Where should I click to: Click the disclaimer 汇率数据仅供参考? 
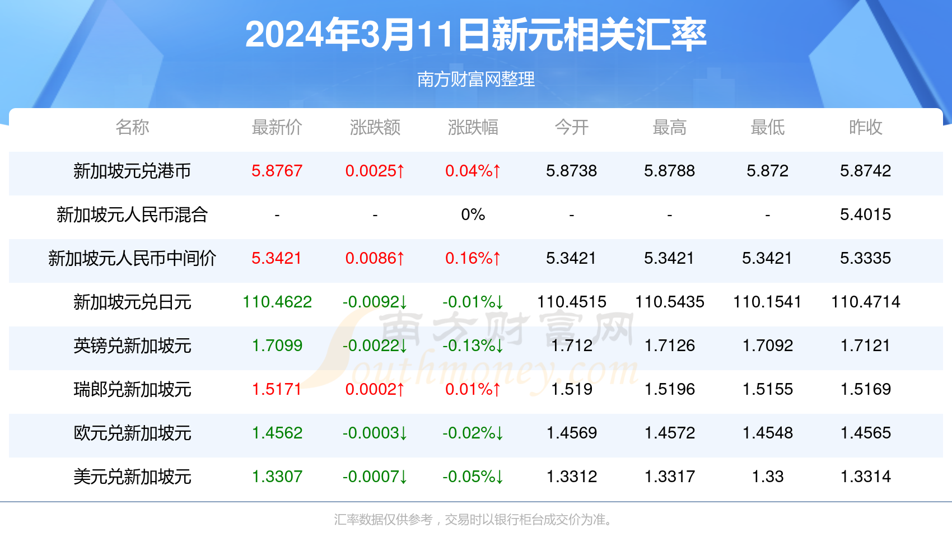click(x=383, y=520)
